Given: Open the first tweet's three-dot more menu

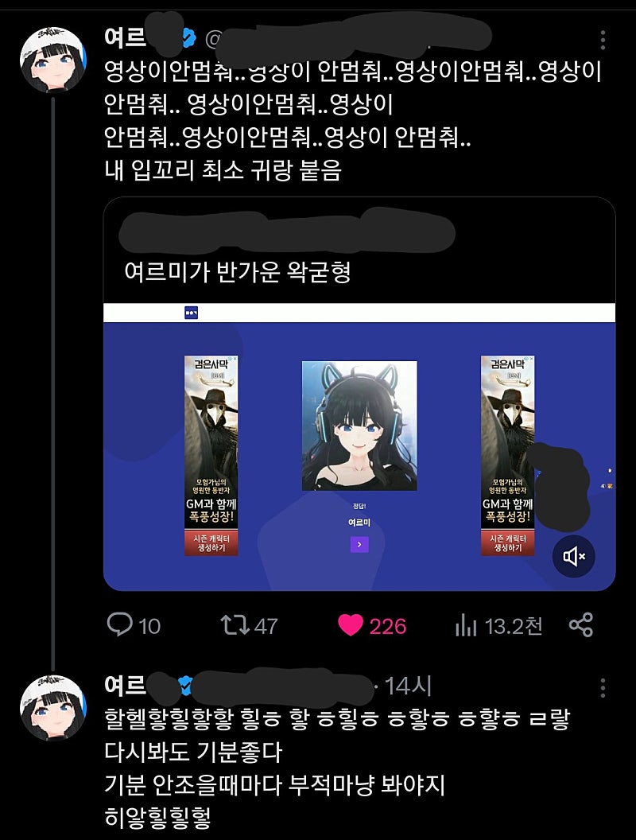Looking at the screenshot, I should [x=603, y=41].
